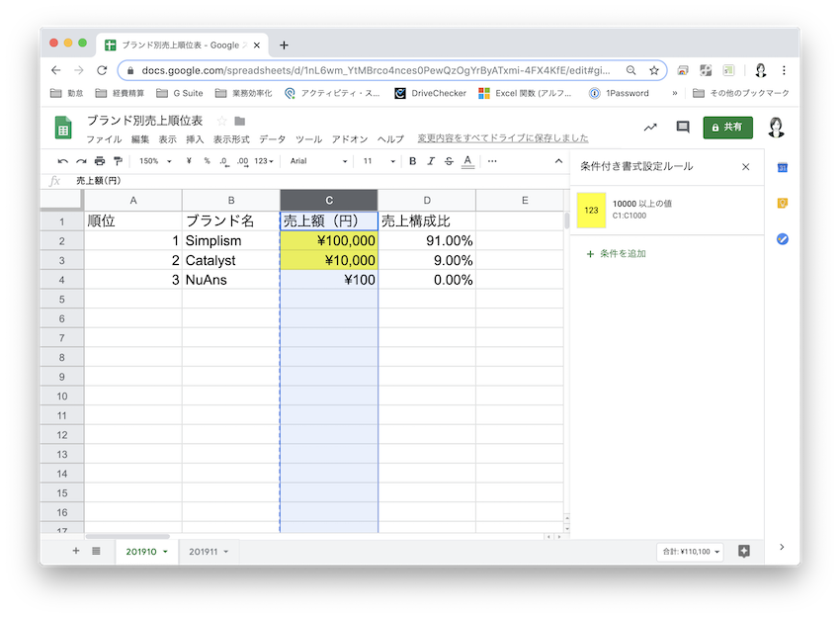Open the Arial font dropdown
840x618 pixels.
[318, 161]
